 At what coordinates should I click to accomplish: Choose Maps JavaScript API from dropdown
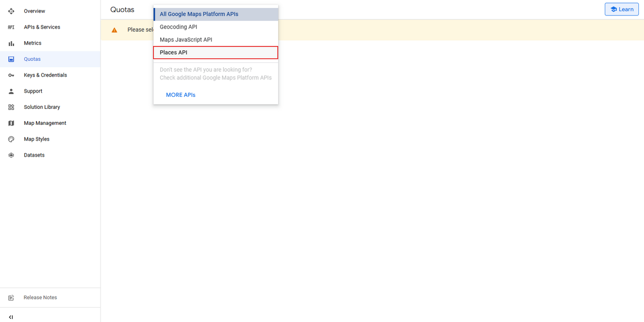[x=216, y=40]
